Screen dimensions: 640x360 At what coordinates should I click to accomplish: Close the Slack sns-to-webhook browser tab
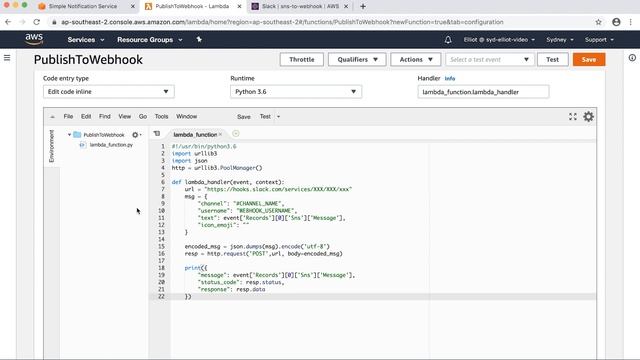[x=346, y=7]
